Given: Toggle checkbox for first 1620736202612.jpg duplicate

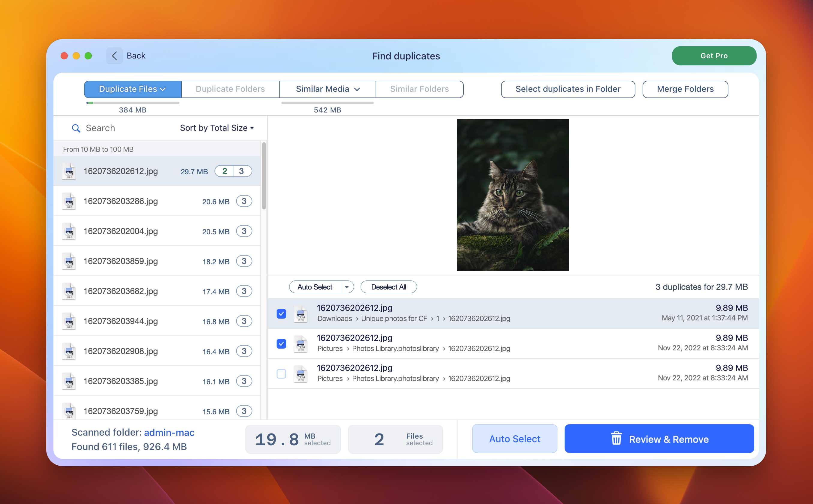Looking at the screenshot, I should [281, 313].
